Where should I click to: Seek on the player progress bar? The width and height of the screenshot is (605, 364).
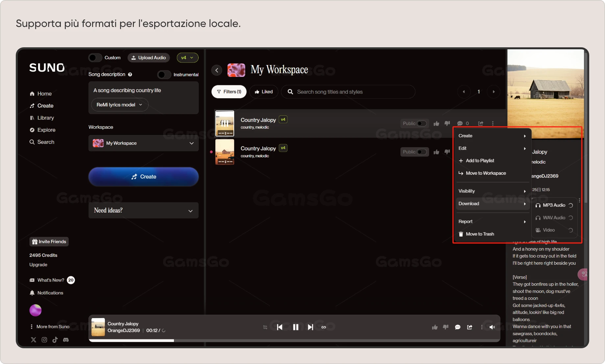coord(294,341)
